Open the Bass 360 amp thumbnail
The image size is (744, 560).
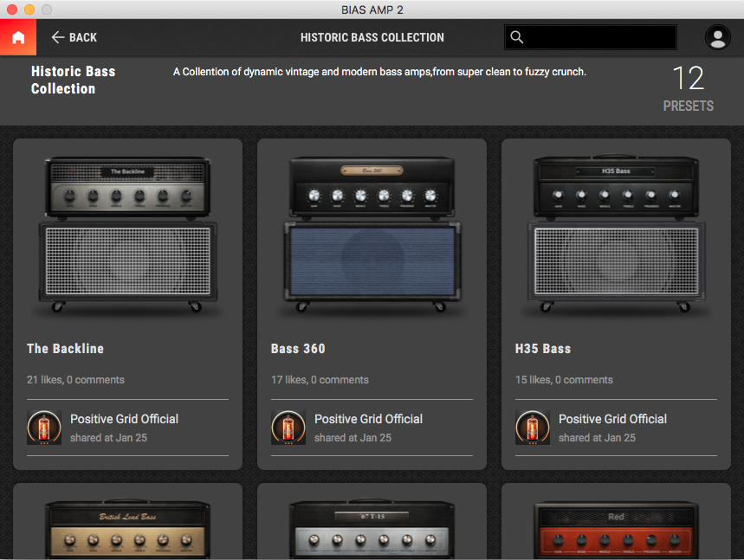point(372,235)
